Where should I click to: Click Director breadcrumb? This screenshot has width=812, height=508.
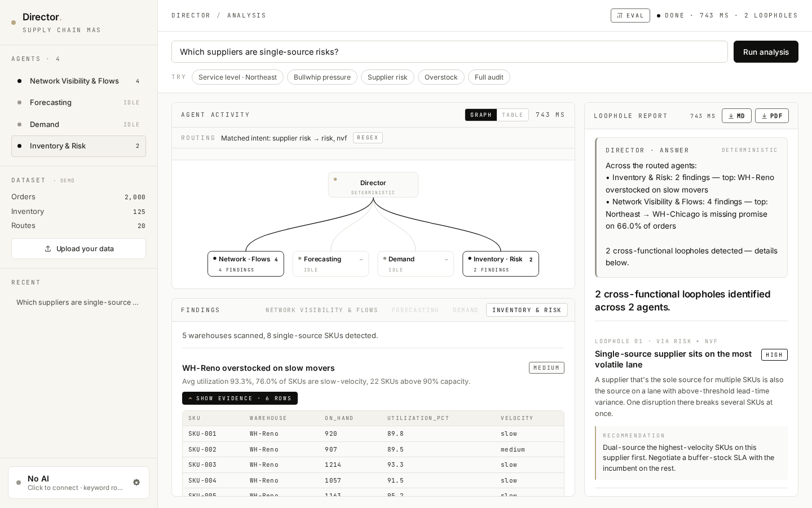point(191,16)
